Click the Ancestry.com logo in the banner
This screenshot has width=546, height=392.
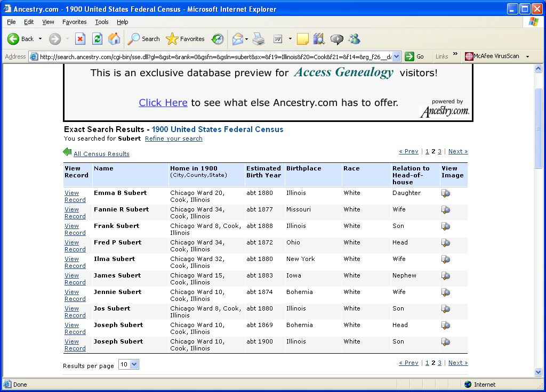coord(445,111)
